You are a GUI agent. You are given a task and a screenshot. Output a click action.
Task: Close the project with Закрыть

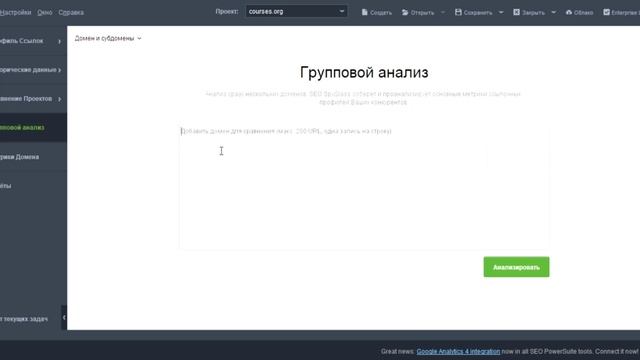[x=529, y=12]
